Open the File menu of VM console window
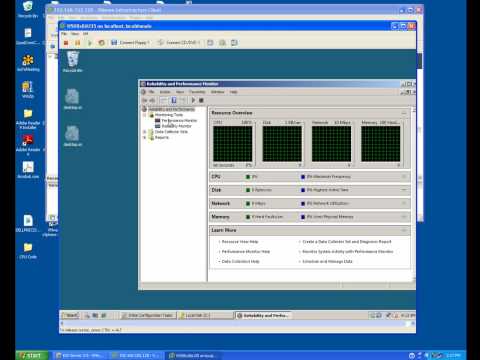This screenshot has width=480, height=360. point(64,34)
